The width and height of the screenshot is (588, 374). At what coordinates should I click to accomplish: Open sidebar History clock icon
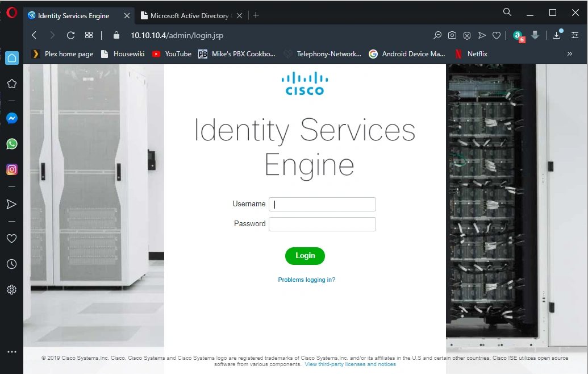click(11, 264)
